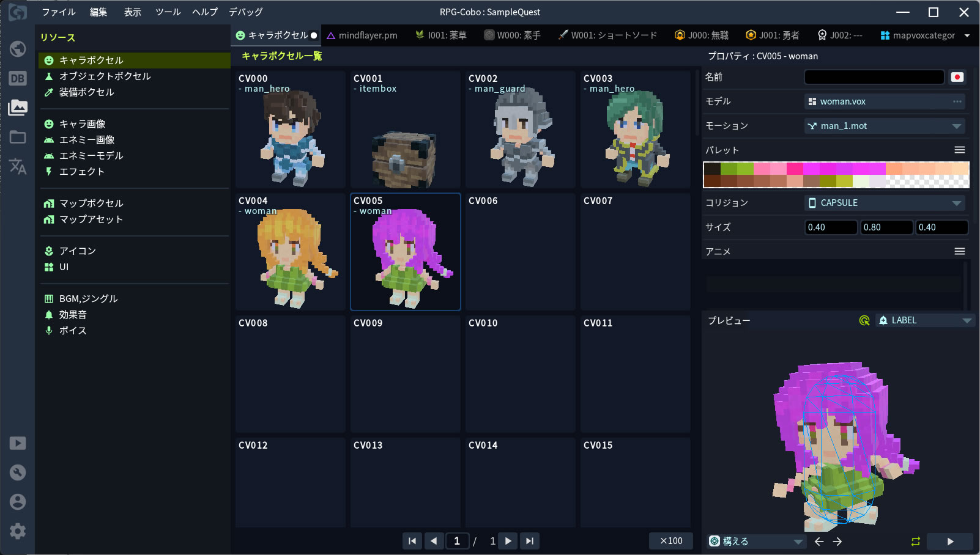
Task: Switch to the mindflayer.pm tab
Action: [x=362, y=35]
